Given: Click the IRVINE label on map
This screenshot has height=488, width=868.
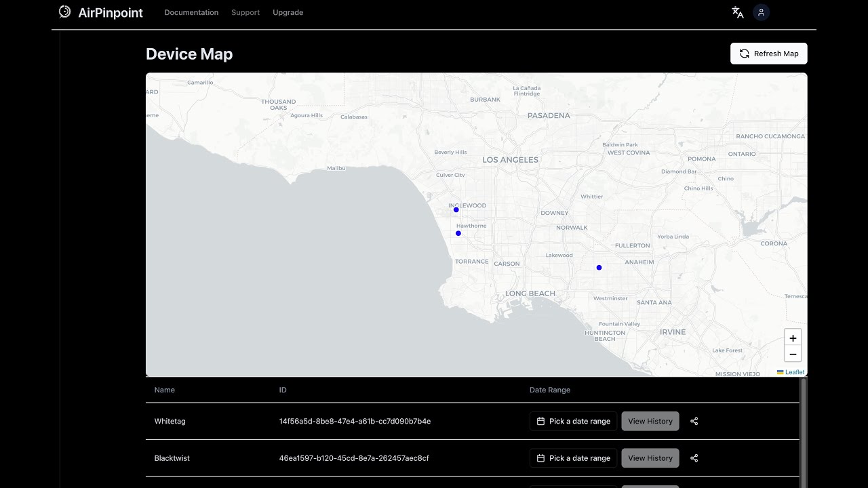Looking at the screenshot, I should [673, 332].
